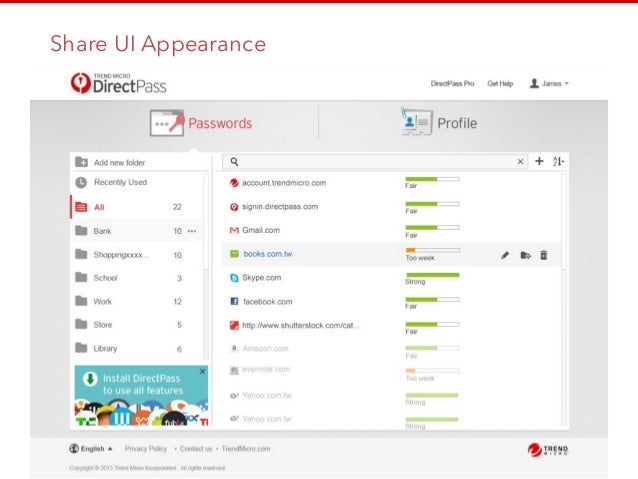Open the Gmail.com entry
Image resolution: width=638 pixels, height=479 pixels.
pyautogui.click(x=261, y=230)
